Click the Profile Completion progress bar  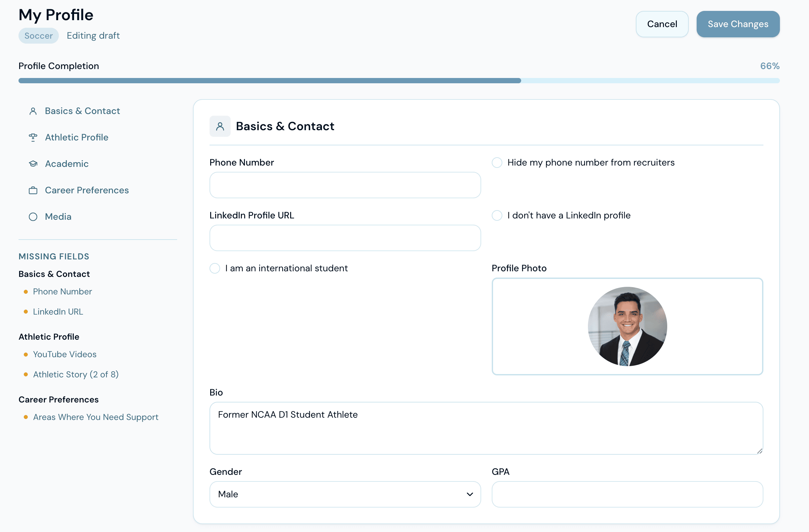(399, 81)
